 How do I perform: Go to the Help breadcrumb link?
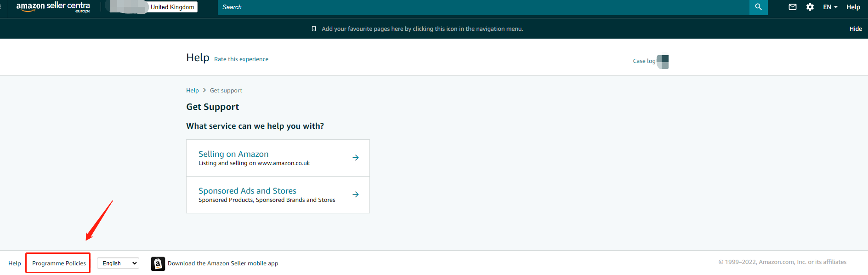[x=193, y=90]
